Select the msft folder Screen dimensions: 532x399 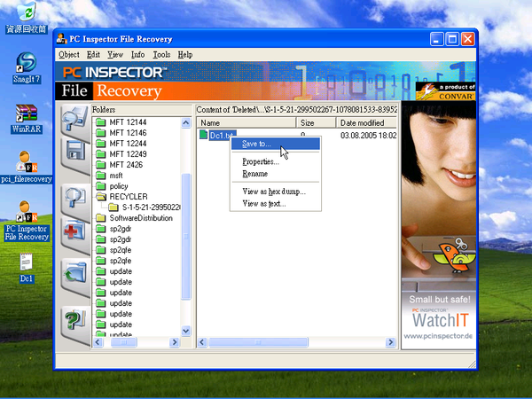tap(116, 176)
